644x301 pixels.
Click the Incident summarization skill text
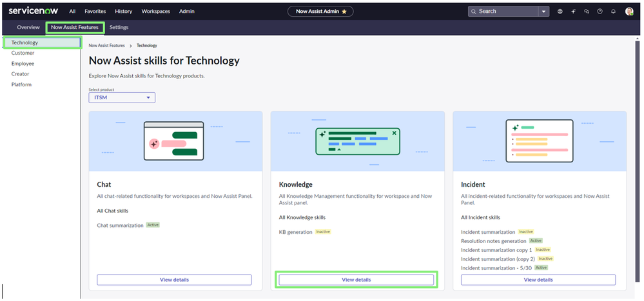tap(488, 232)
